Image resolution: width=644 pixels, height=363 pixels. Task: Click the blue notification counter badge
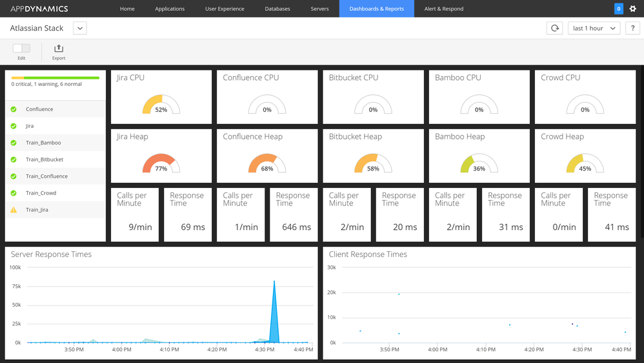tap(619, 8)
